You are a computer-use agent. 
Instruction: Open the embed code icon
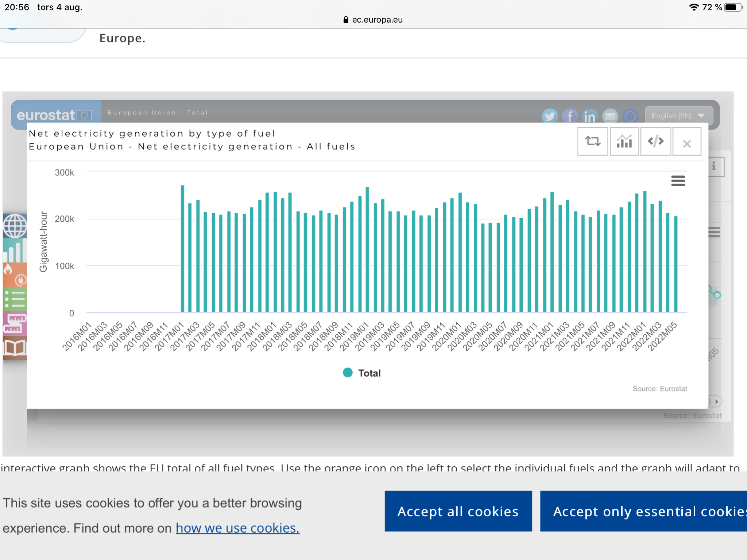pyautogui.click(x=655, y=141)
